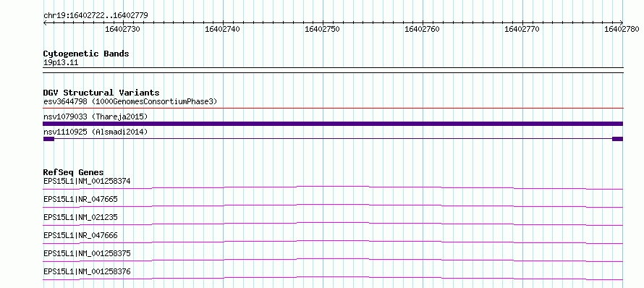Open the Cytogenetic Bands track heading
The width and height of the screenshot is (644, 288).
86,54
